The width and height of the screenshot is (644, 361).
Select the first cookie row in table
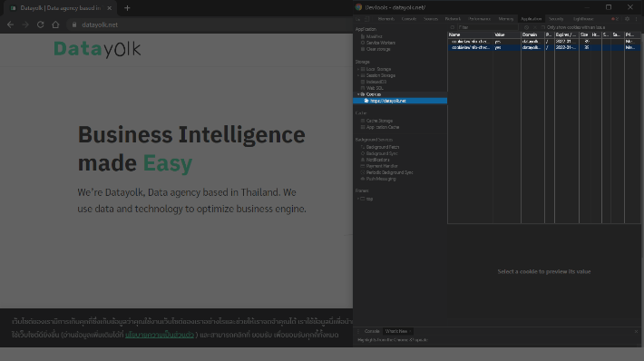point(544,42)
